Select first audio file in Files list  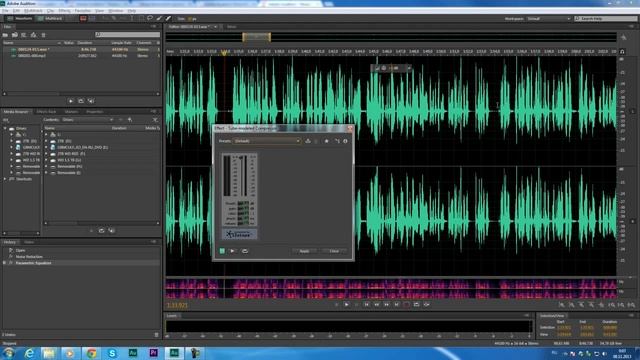coord(81,49)
